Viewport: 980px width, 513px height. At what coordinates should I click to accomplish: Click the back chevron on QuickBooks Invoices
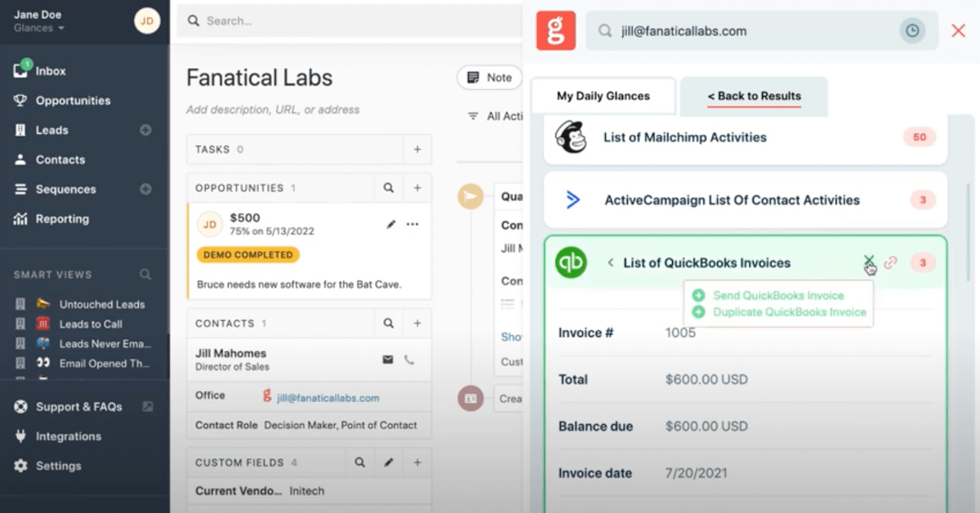610,263
